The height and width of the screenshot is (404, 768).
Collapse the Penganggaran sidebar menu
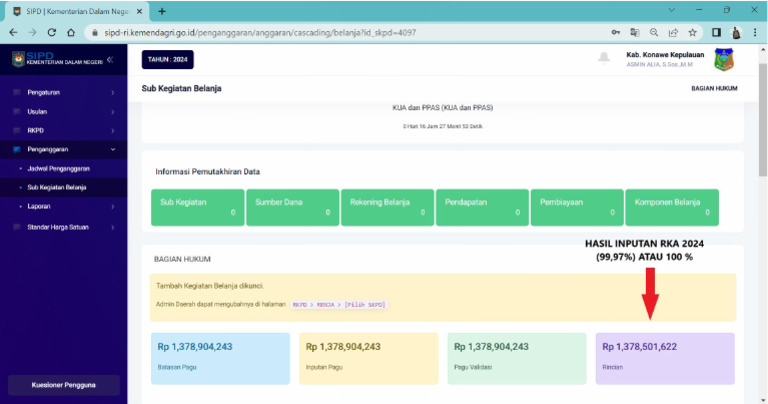[63, 150]
